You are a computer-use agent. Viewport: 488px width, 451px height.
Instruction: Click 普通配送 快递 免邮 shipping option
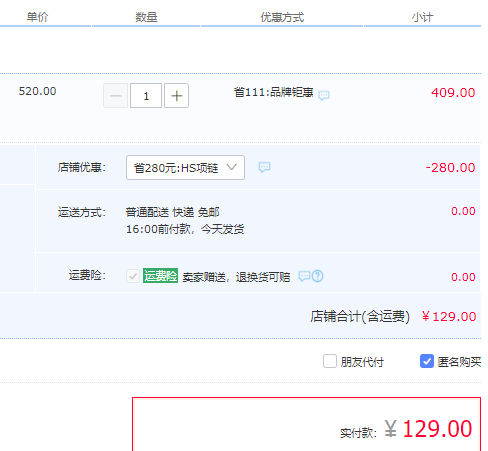point(172,212)
